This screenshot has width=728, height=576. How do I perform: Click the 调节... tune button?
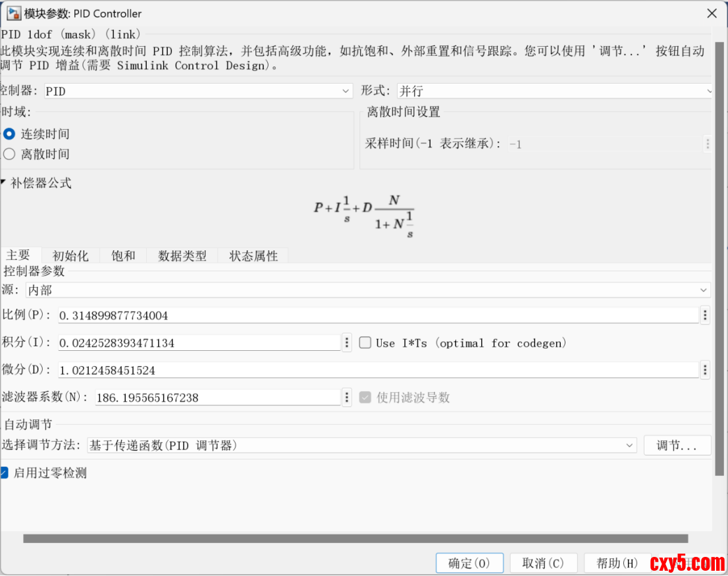677,446
